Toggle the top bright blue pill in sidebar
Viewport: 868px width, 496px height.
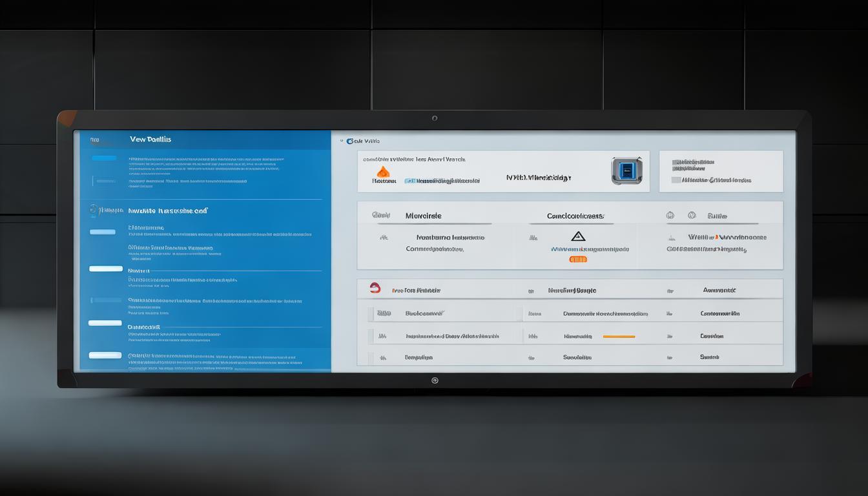(x=104, y=158)
